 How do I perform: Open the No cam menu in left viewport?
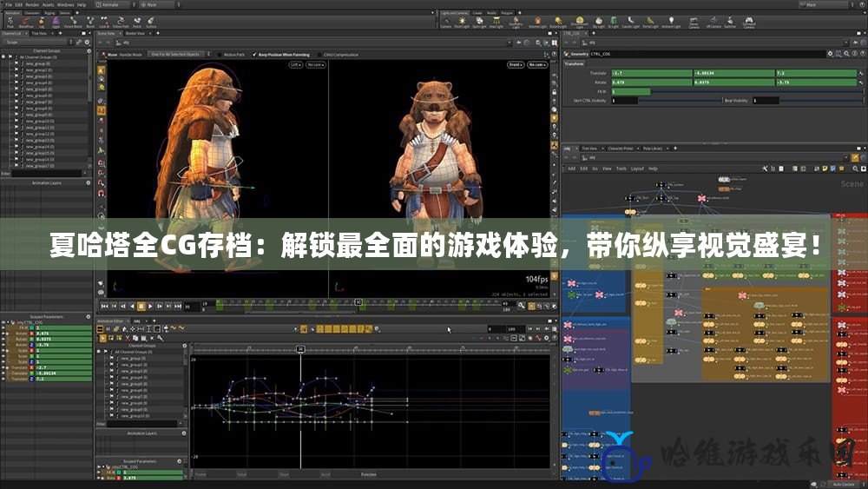[x=316, y=65]
